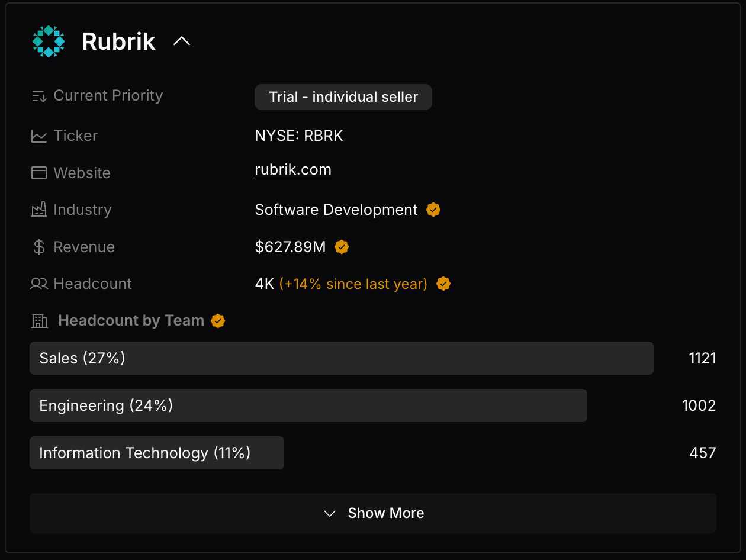Open the Trial - individual seller priority badge

click(x=343, y=97)
